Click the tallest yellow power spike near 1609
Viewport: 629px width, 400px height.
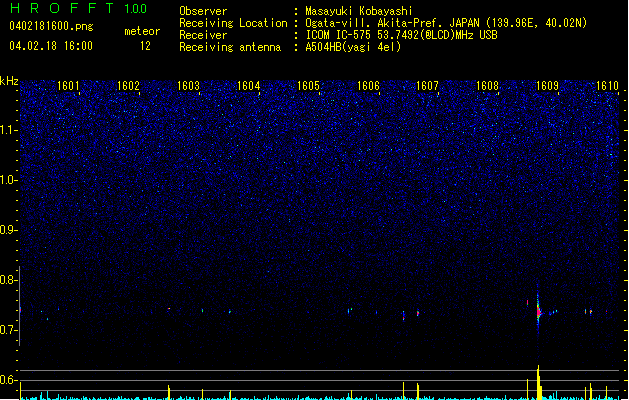[538, 382]
